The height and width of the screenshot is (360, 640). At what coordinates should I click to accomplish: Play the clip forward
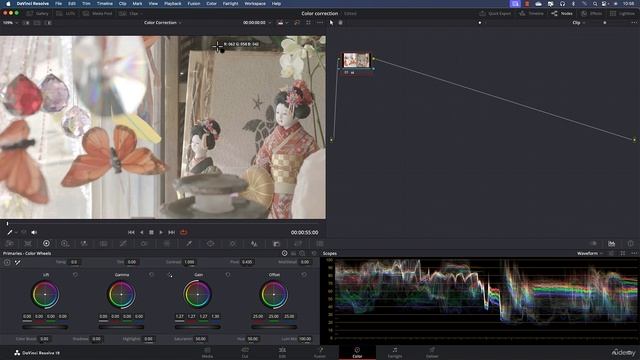point(161,232)
